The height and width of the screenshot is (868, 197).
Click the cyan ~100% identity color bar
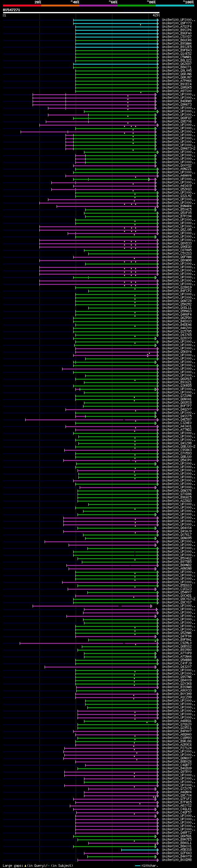point(175,6)
